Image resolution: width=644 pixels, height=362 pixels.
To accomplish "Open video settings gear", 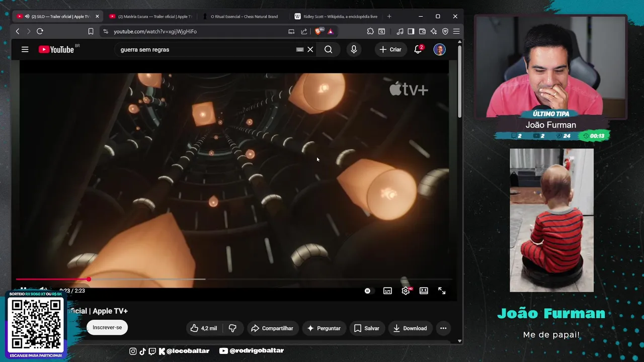I will [406, 291].
